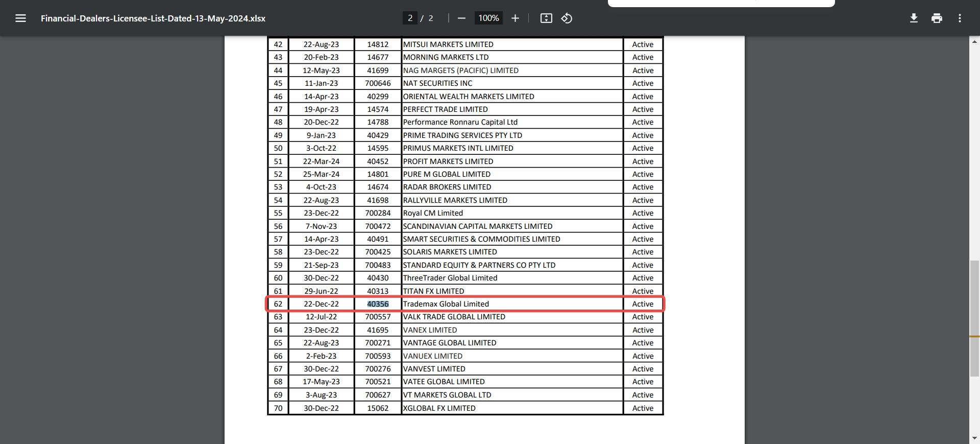Click 'SMART SECURITIES & COMMODITIES LIMITED' cell
The image size is (980, 444).
pos(512,239)
